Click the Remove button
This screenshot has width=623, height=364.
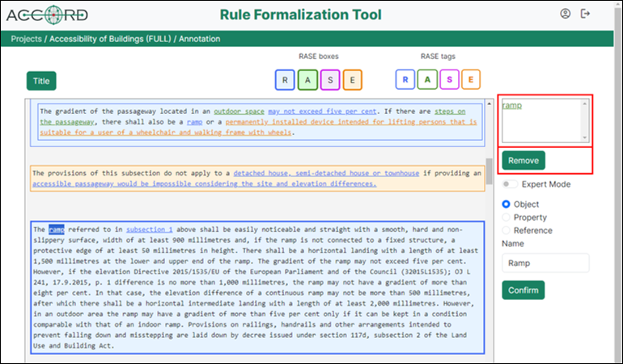pos(523,160)
